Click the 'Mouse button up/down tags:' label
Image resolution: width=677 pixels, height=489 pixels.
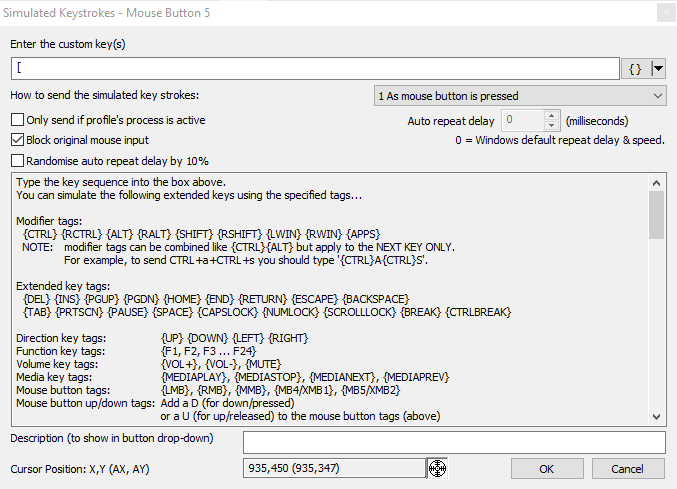tap(85, 403)
